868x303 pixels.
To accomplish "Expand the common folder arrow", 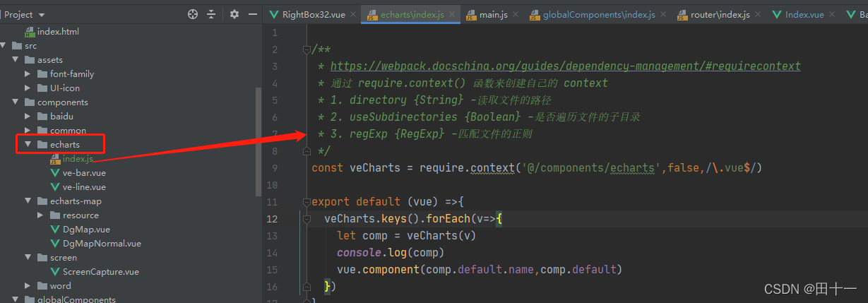I will (28, 131).
